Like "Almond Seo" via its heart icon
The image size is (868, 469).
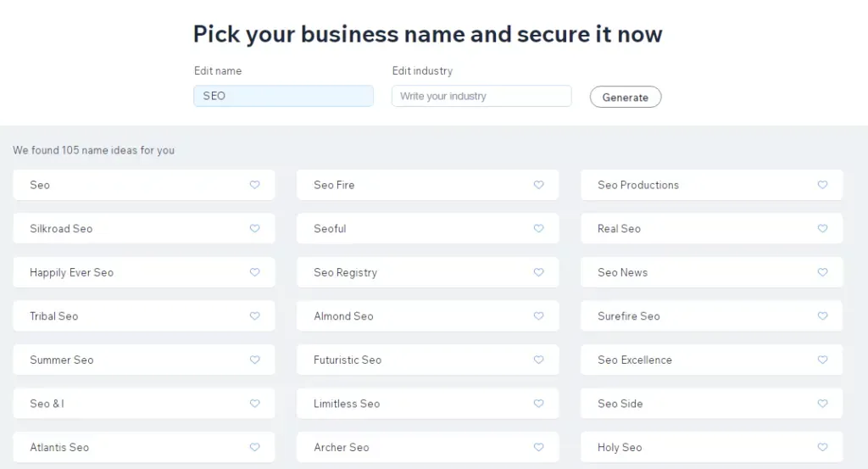click(x=538, y=316)
